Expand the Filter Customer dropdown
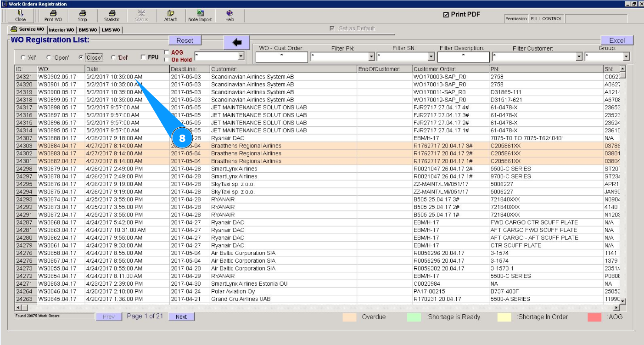Screen dimensions: 644x345 tap(579, 57)
